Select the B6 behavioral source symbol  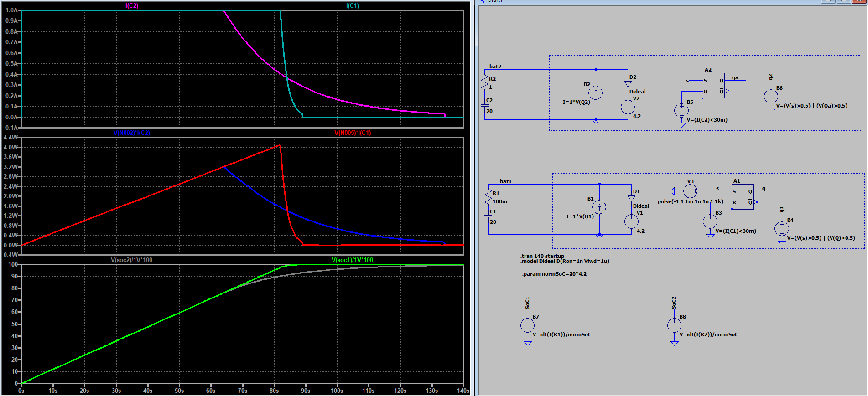(x=771, y=96)
